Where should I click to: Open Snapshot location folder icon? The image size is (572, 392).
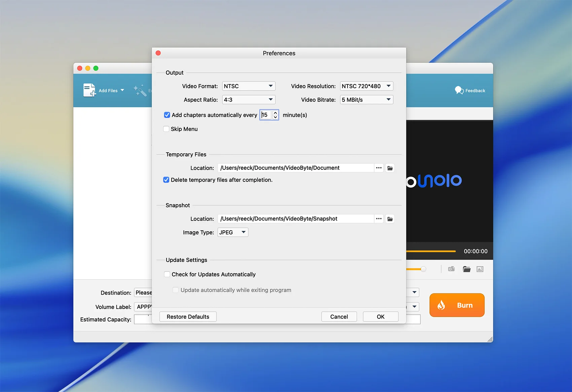[390, 219]
